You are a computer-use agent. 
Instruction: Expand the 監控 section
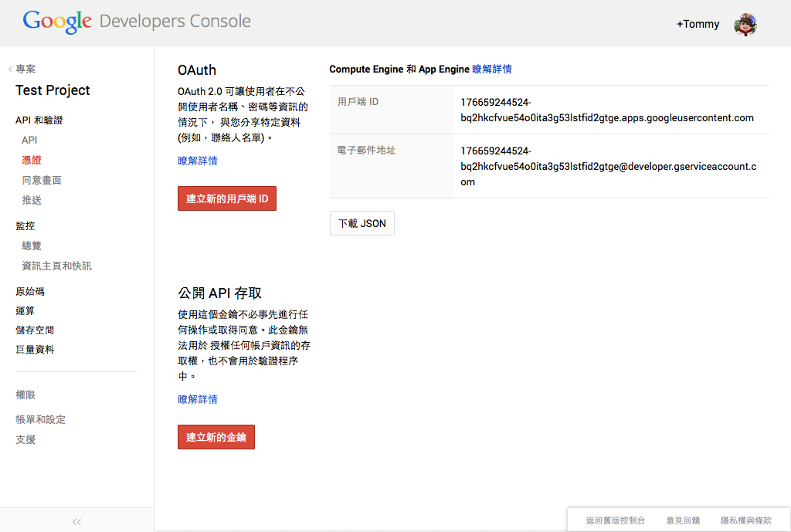(25, 225)
